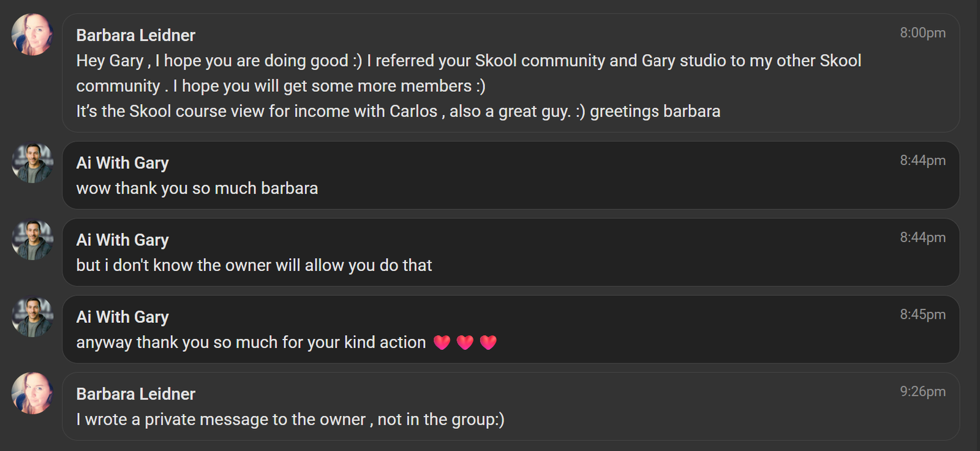Click the 9:26pm timestamp
The image size is (980, 451).
point(922,392)
